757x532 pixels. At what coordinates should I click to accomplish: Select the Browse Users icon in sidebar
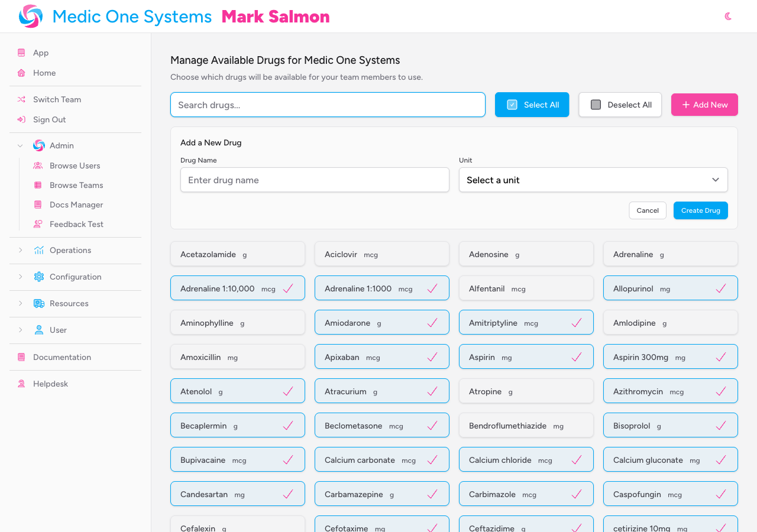click(x=38, y=166)
